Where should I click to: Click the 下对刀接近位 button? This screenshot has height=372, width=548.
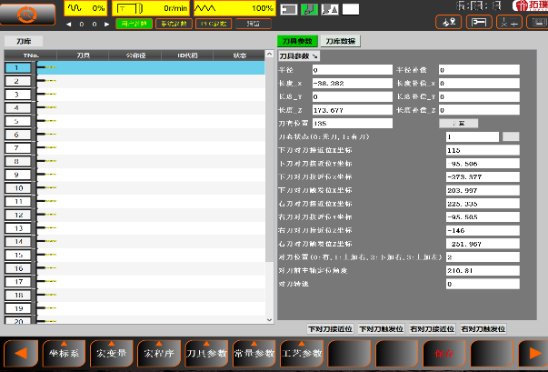point(330,329)
